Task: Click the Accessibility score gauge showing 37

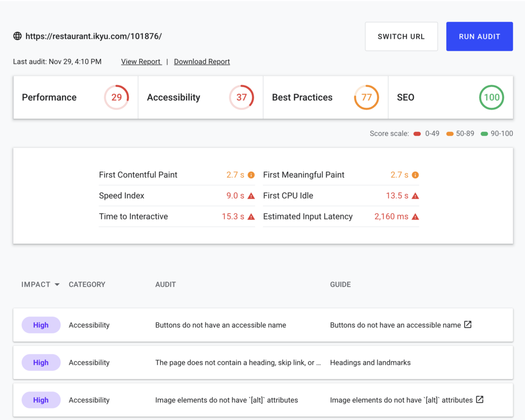Action: pos(241,97)
